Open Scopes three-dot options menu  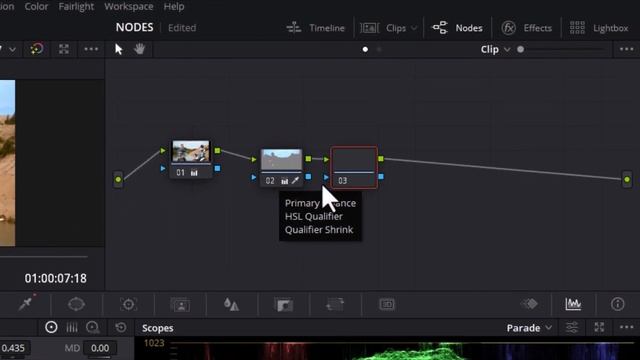(627, 327)
